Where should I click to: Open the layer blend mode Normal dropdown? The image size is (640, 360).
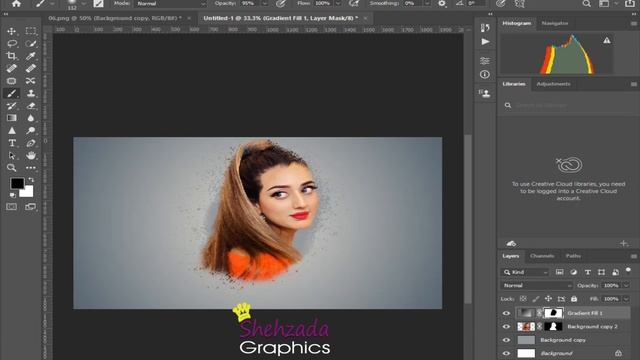537,285
